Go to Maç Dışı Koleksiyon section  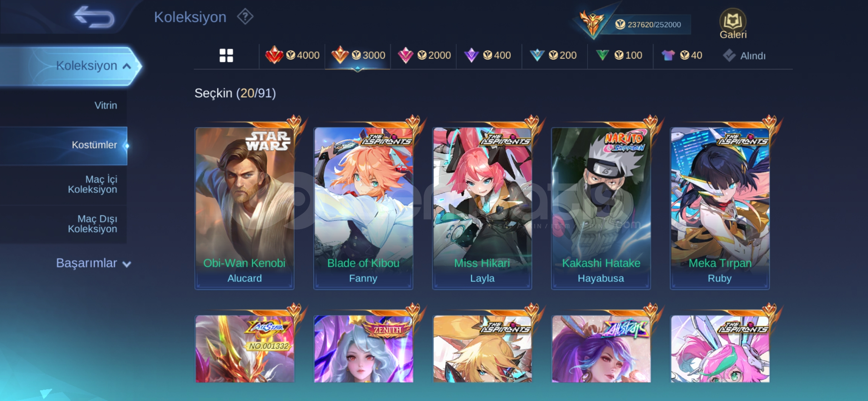coord(92,224)
